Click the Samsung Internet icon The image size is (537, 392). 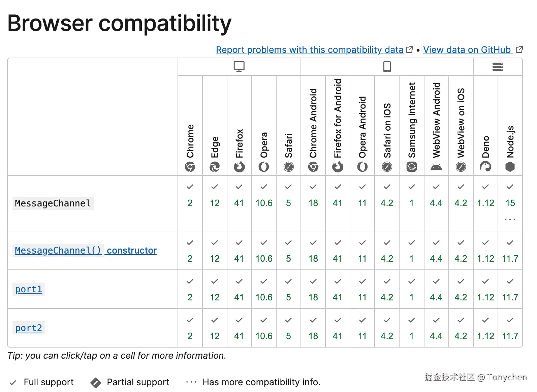412,167
